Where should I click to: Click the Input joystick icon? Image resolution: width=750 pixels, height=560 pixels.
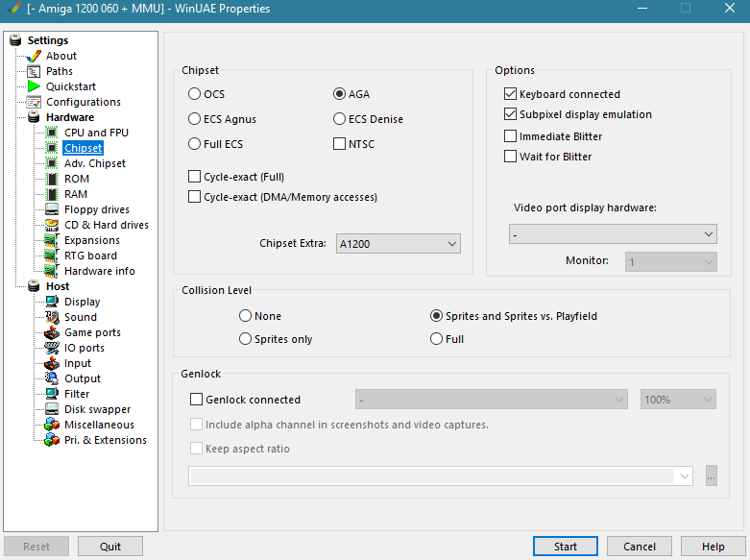coord(52,363)
